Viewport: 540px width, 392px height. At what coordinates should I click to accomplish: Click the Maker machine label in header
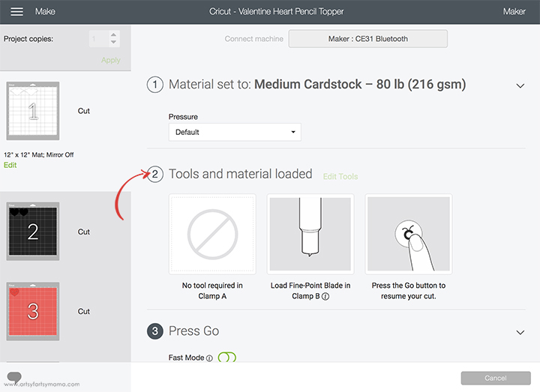[x=514, y=12]
